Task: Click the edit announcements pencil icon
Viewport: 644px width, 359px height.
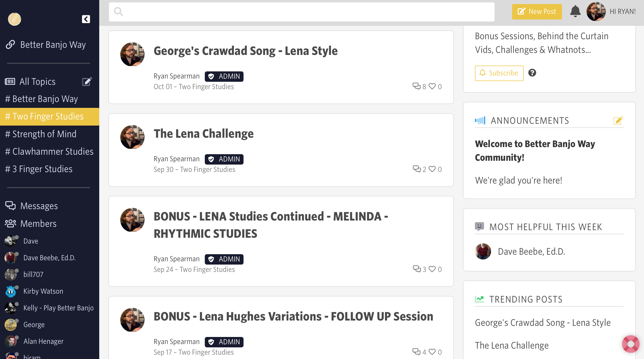Action: click(x=618, y=121)
